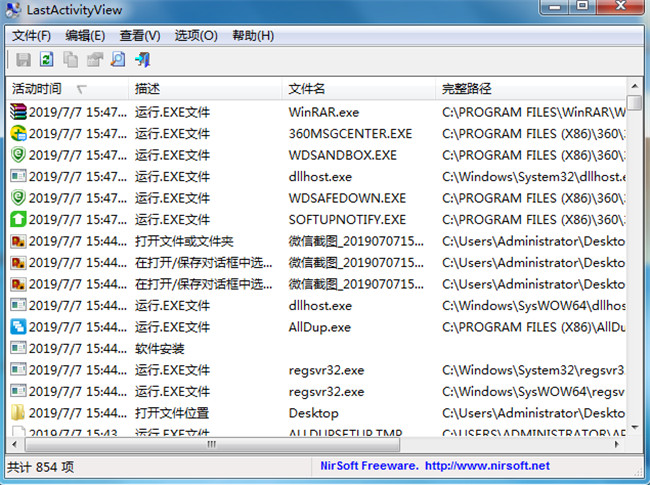Select the 360MSGCENTER.EXE file name cell
The image size is (650, 485).
click(350, 133)
